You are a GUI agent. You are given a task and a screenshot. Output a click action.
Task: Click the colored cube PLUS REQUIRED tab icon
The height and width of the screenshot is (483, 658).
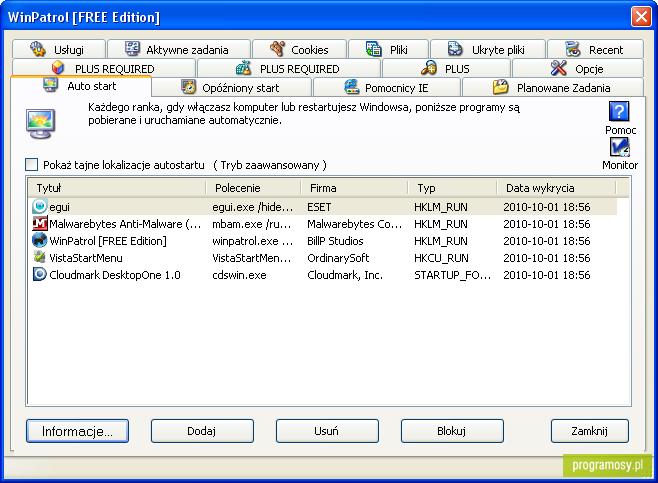coord(57,68)
